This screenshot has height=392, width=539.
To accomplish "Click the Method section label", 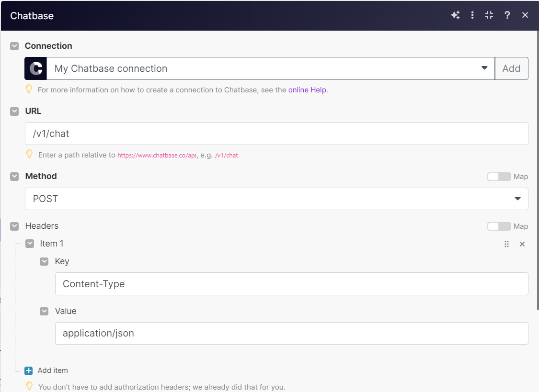I will coord(41,176).
